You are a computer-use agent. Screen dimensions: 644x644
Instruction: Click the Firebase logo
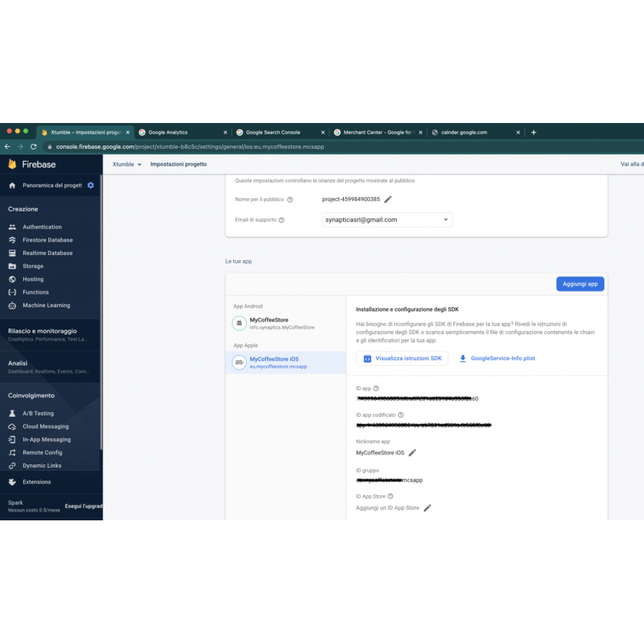point(32,164)
